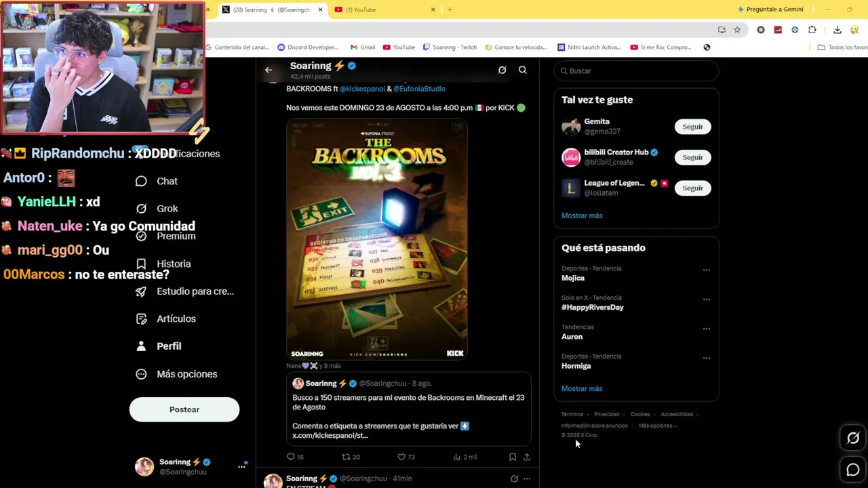
Task: Open the floating messages button
Action: 853,469
